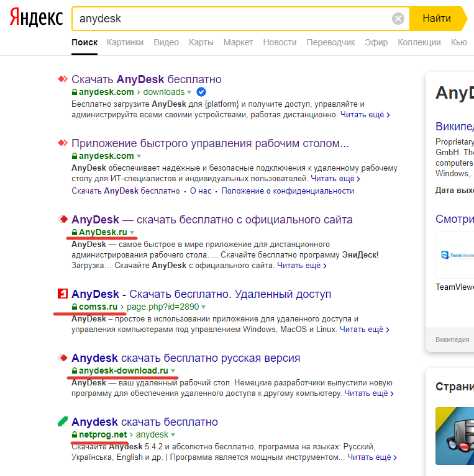Viewport: 474px width, 476px height.
Task: Click the Найти search button
Action: (x=437, y=19)
